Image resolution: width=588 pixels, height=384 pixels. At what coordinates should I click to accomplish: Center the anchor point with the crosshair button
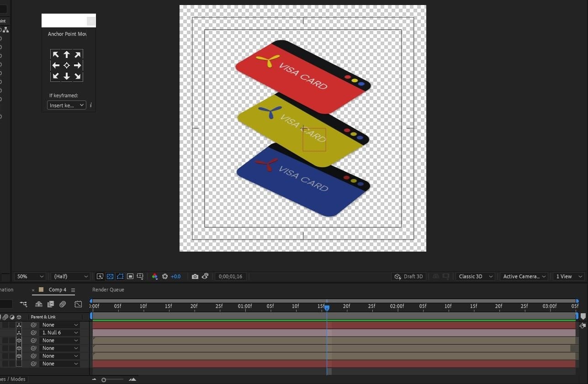[x=67, y=65]
